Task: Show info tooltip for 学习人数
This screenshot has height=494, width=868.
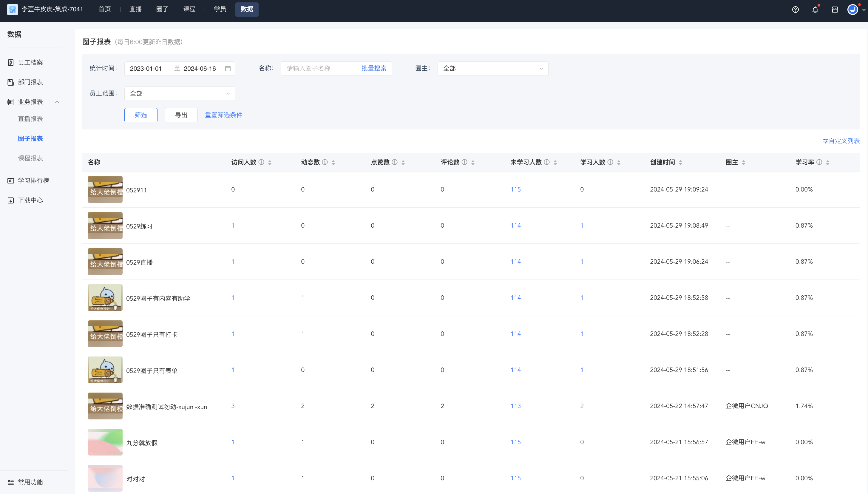Action: [610, 162]
